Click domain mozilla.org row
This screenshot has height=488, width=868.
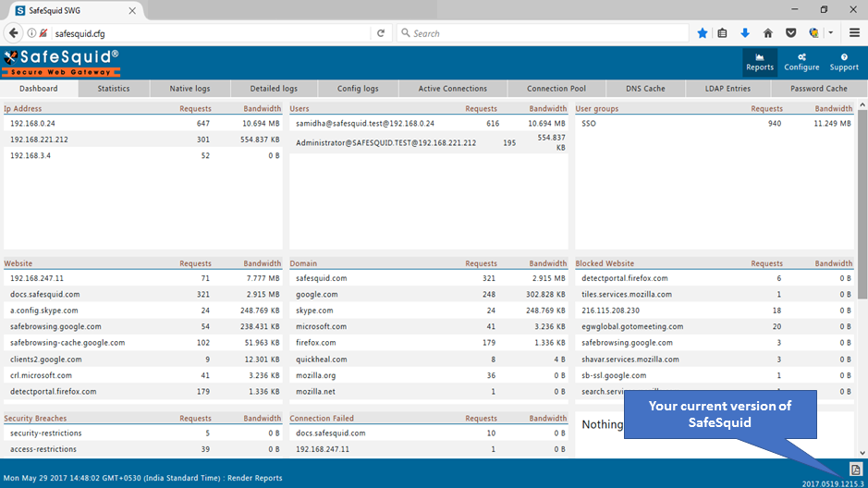pyautogui.click(x=429, y=375)
